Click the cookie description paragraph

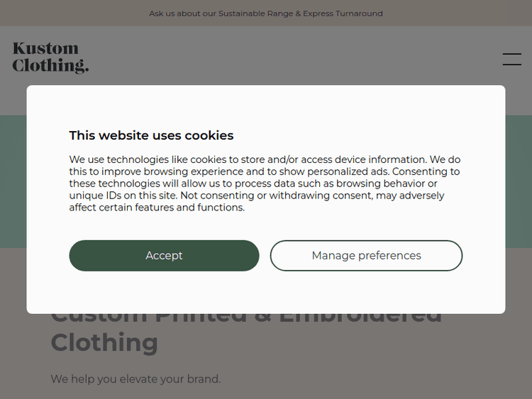click(x=265, y=184)
